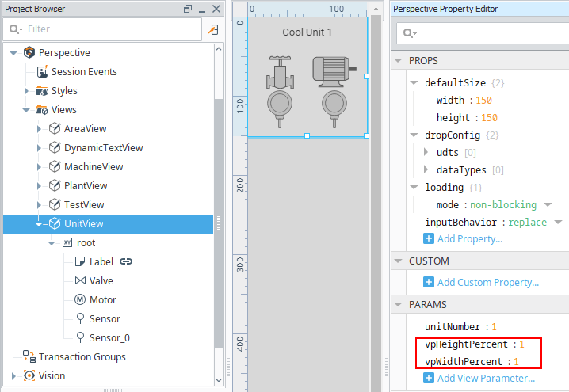Click the plus icon next to Add Custom Property
569x392 pixels.
click(429, 282)
